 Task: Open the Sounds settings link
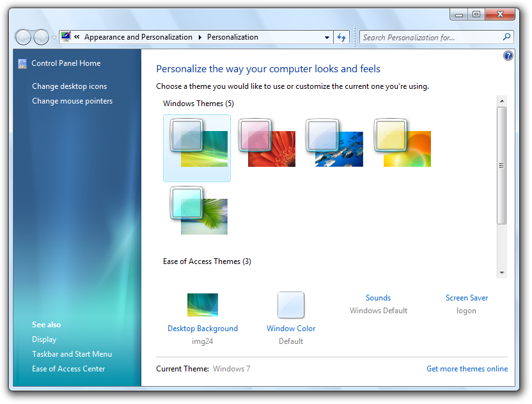coord(379,298)
